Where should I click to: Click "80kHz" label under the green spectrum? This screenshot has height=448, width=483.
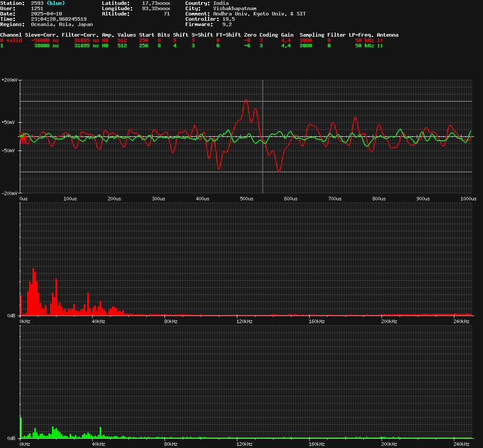point(171,444)
